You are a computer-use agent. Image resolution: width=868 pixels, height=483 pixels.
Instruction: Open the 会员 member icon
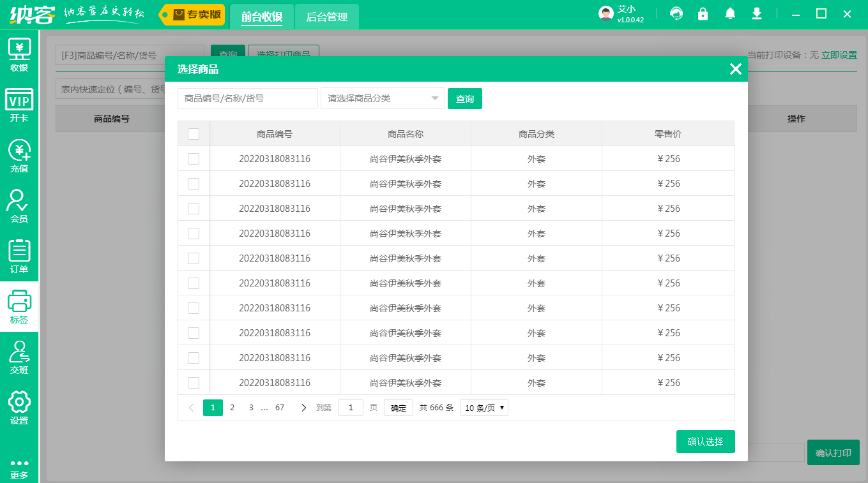(19, 206)
